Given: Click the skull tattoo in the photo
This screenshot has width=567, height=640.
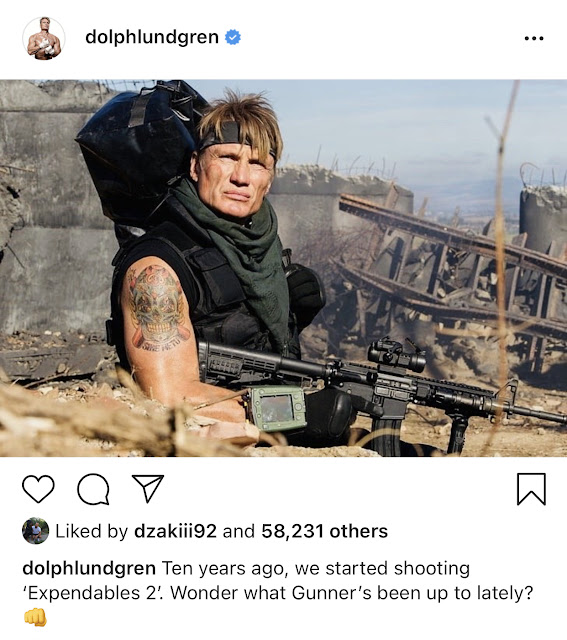Looking at the screenshot, I should tap(157, 305).
